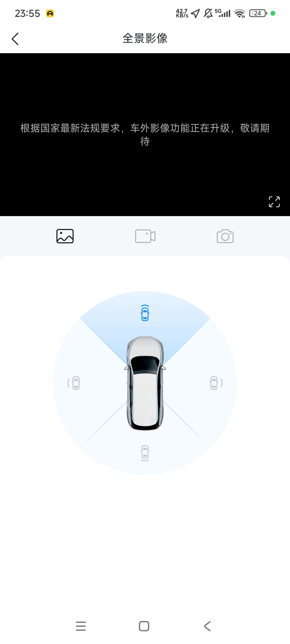Tap the Android home button
Screen dimensions: 290x644
pyautogui.click(x=144, y=626)
